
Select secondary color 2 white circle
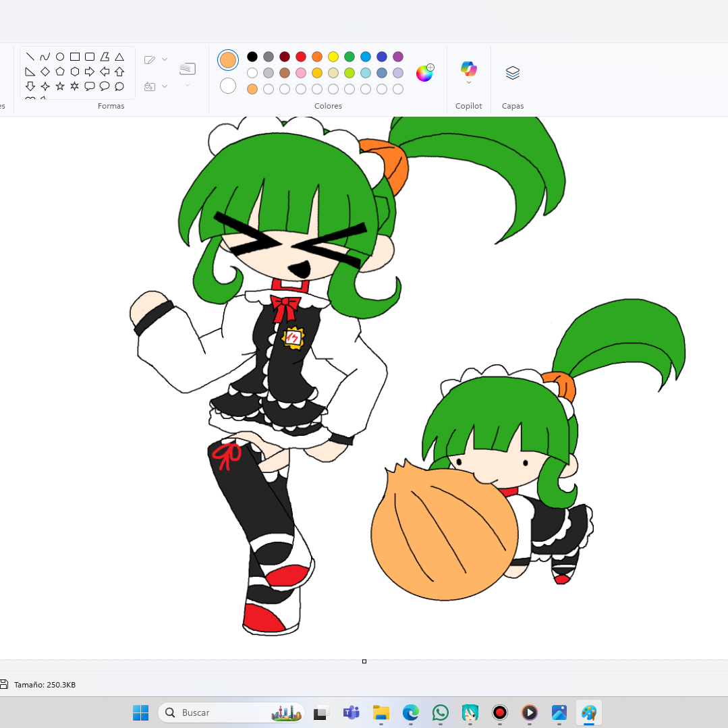pos(228,86)
